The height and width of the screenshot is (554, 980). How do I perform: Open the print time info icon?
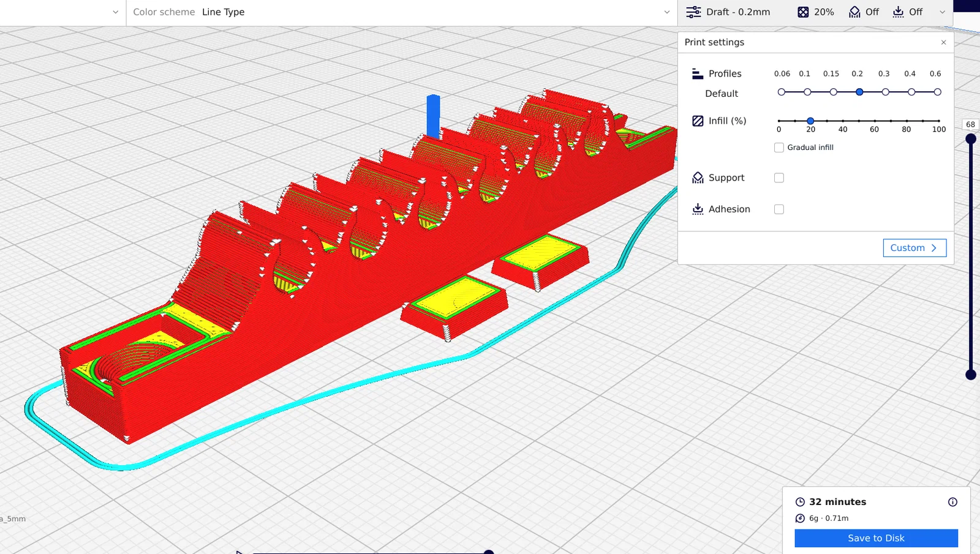tap(952, 502)
